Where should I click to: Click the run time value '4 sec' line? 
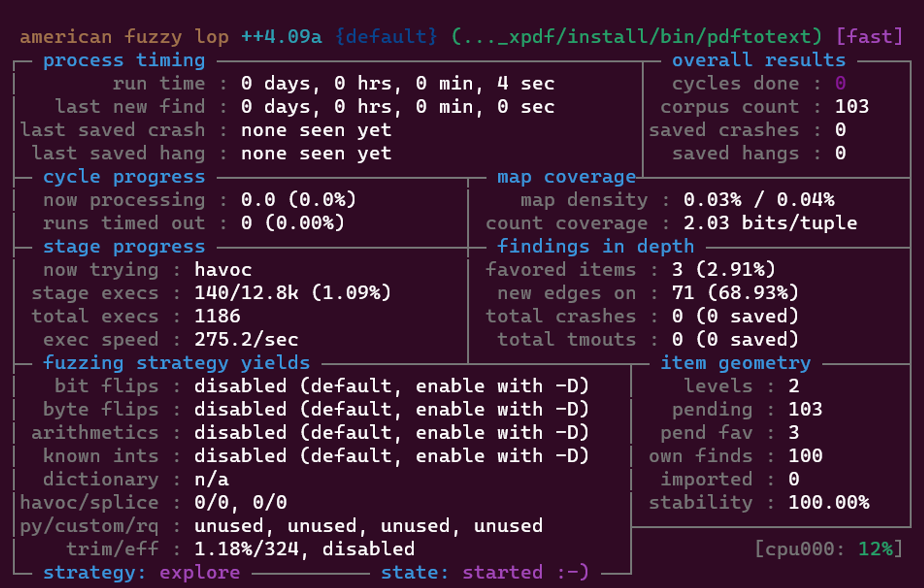pos(398,84)
